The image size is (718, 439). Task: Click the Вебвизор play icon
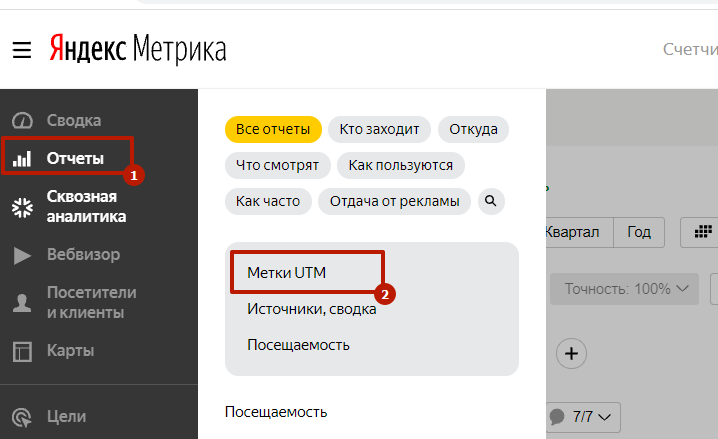(21, 255)
